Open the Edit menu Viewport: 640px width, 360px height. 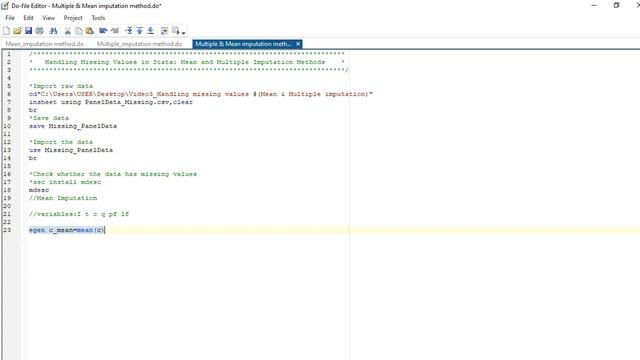tap(28, 18)
